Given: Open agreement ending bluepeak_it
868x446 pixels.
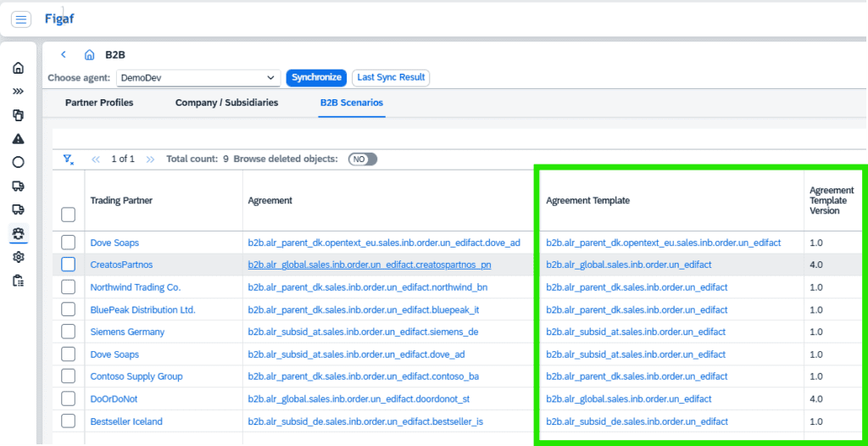Looking at the screenshot, I should (x=363, y=309).
